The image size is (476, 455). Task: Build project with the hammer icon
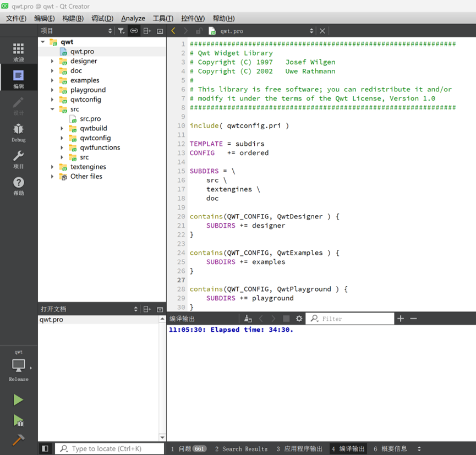(x=18, y=440)
